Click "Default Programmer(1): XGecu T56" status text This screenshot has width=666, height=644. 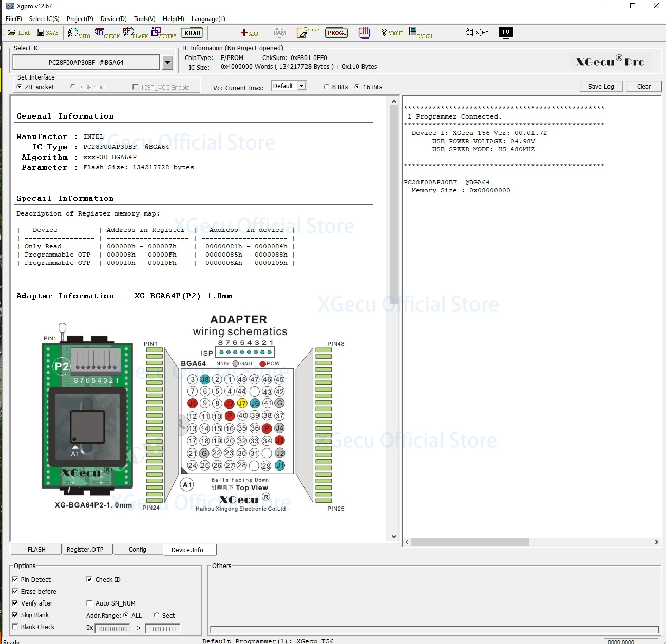(268, 641)
